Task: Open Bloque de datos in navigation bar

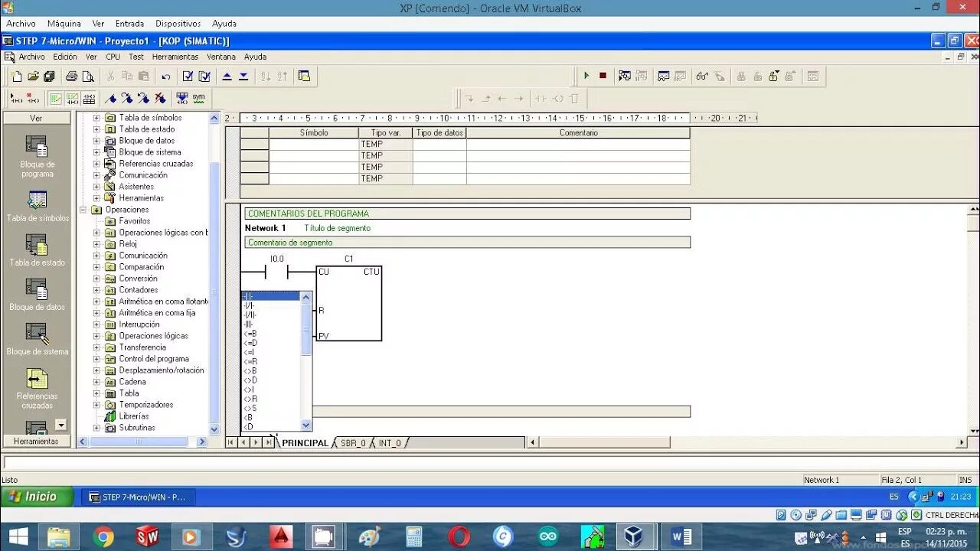Action: point(37,295)
